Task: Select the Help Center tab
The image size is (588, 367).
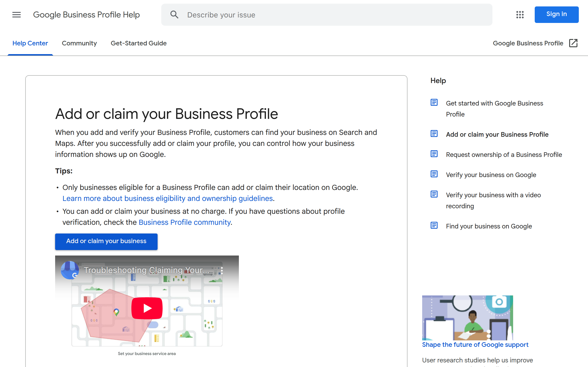Action: tap(30, 43)
